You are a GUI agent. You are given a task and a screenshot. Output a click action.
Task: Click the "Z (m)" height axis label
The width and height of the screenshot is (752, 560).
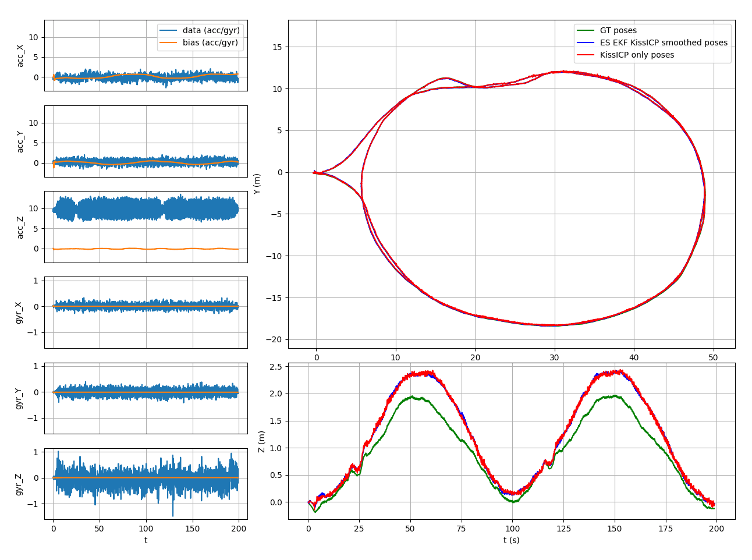(261, 441)
